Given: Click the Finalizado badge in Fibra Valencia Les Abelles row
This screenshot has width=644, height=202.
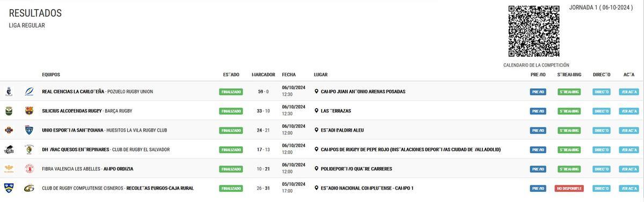Looking at the screenshot, I should coord(231,169).
